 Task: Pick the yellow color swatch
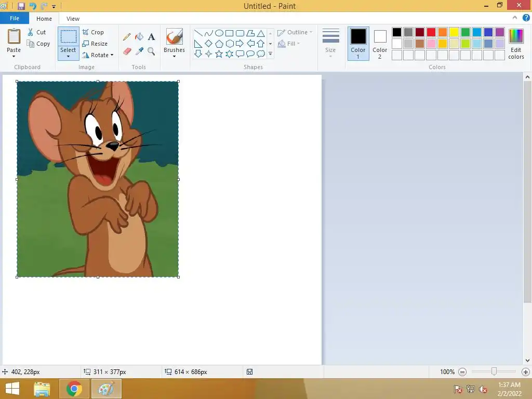[x=454, y=32]
